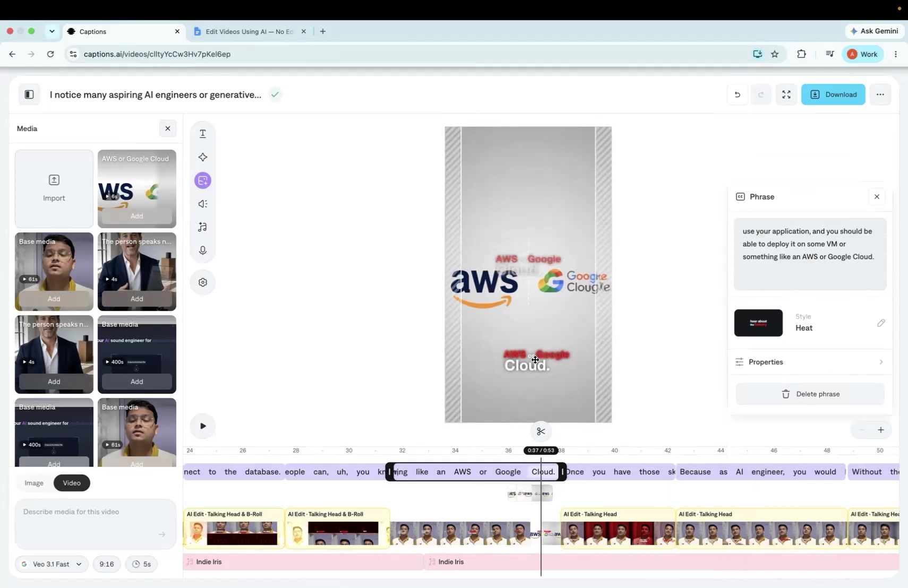Open the media control playlist icon
Viewport: 908px width, 588px height.
(829, 54)
